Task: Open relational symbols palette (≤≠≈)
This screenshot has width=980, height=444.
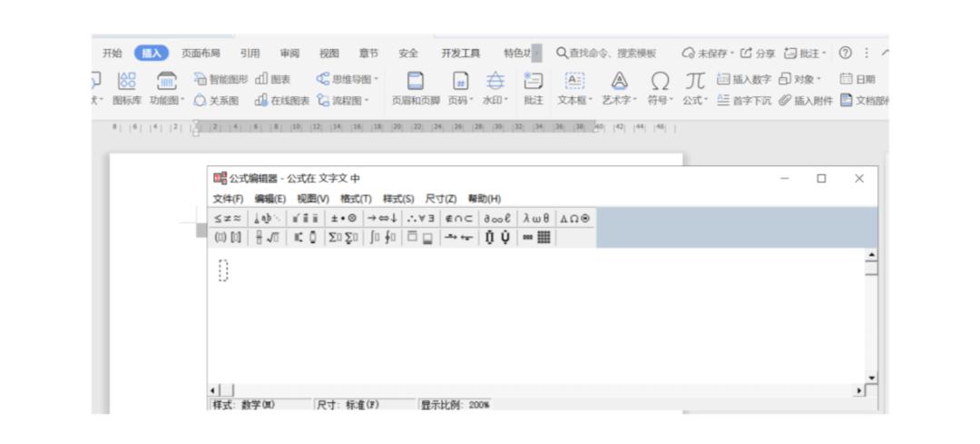Action: click(228, 218)
